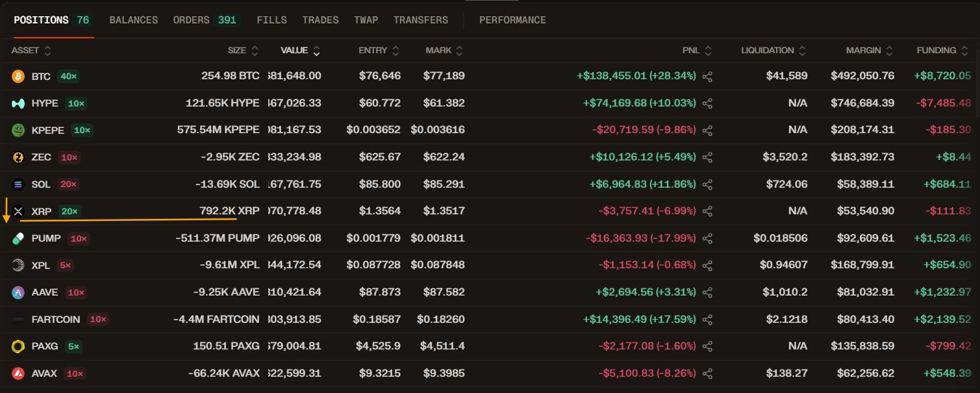The width and height of the screenshot is (980, 393).
Task: Click the SOL 20× leverage badge
Action: 68,184
